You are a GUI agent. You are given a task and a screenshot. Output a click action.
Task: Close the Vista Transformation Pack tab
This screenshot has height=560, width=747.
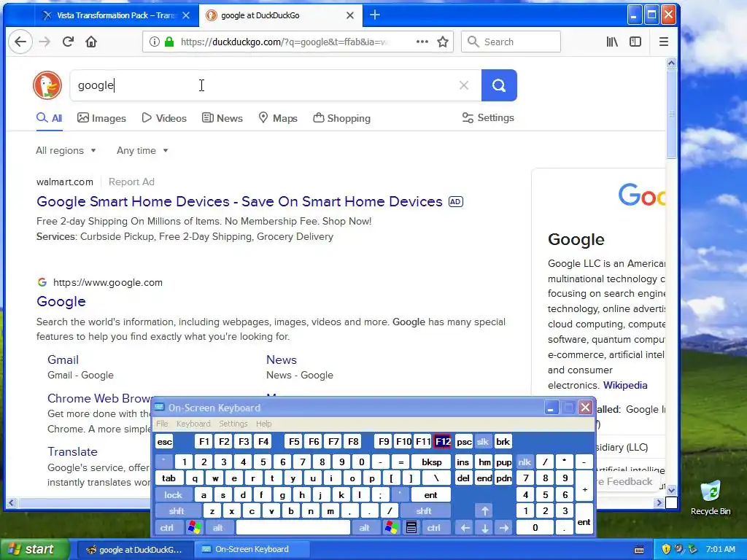tap(186, 15)
